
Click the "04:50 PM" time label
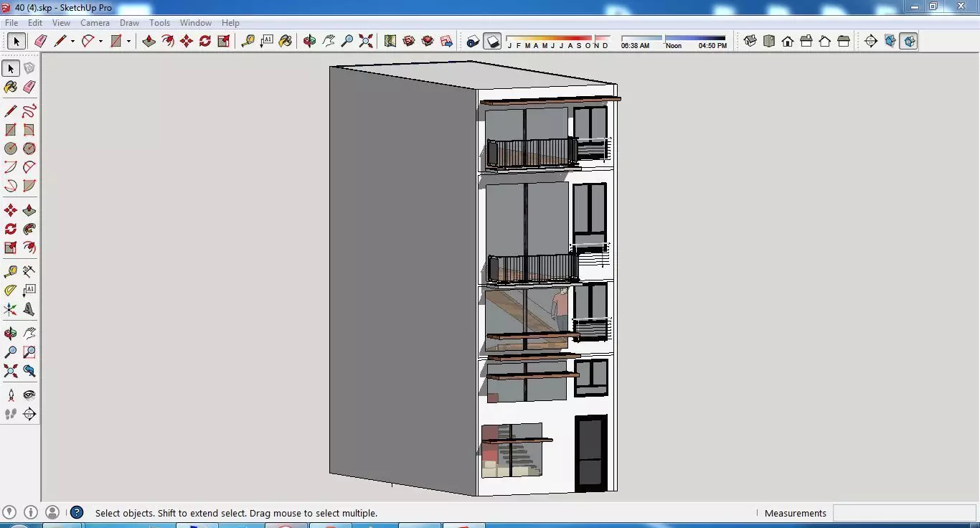point(712,46)
